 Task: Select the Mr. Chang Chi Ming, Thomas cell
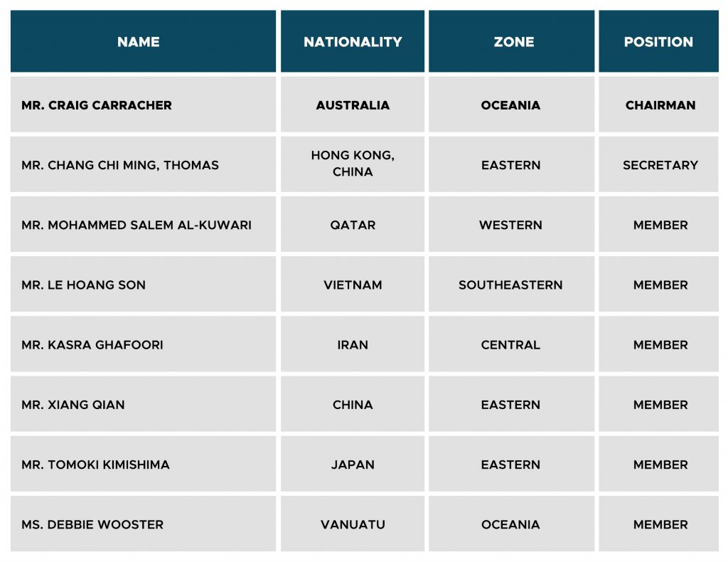coord(143,164)
